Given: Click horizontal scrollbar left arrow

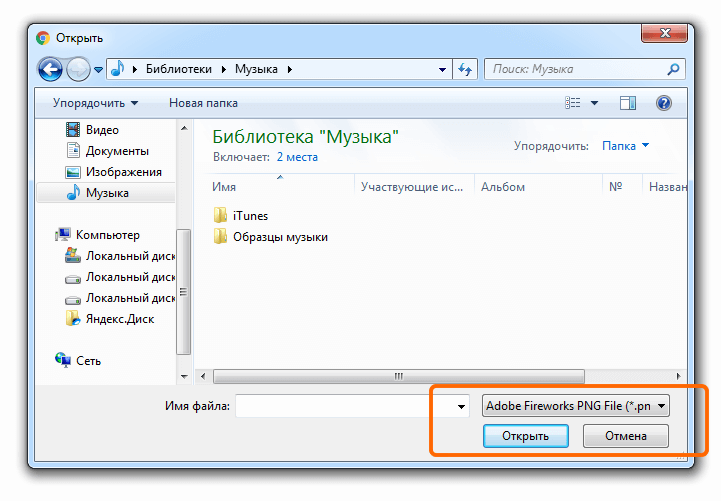Looking at the screenshot, I should coord(203,376).
